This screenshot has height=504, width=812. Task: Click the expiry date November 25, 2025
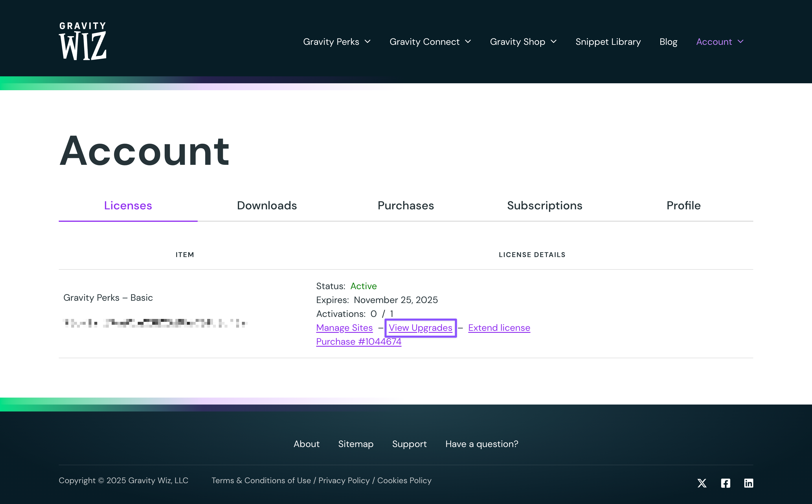click(396, 300)
